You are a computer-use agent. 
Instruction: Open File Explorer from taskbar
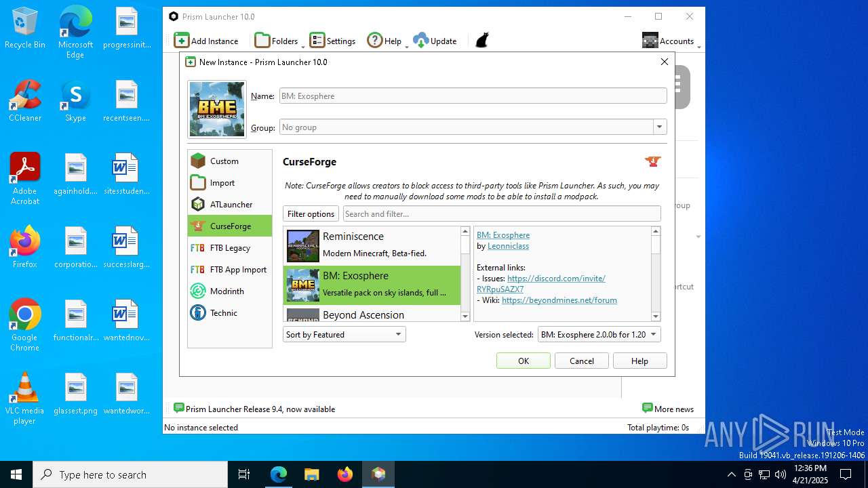coord(311,474)
